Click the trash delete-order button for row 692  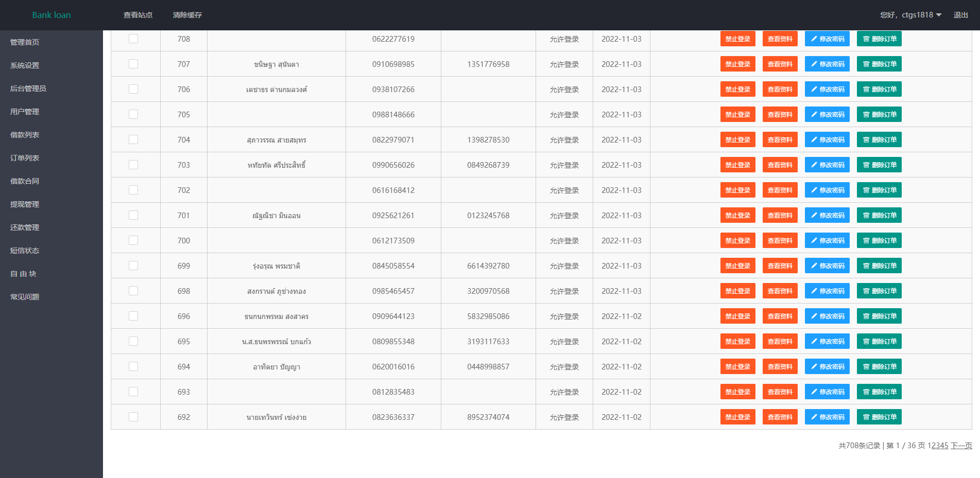click(x=879, y=417)
